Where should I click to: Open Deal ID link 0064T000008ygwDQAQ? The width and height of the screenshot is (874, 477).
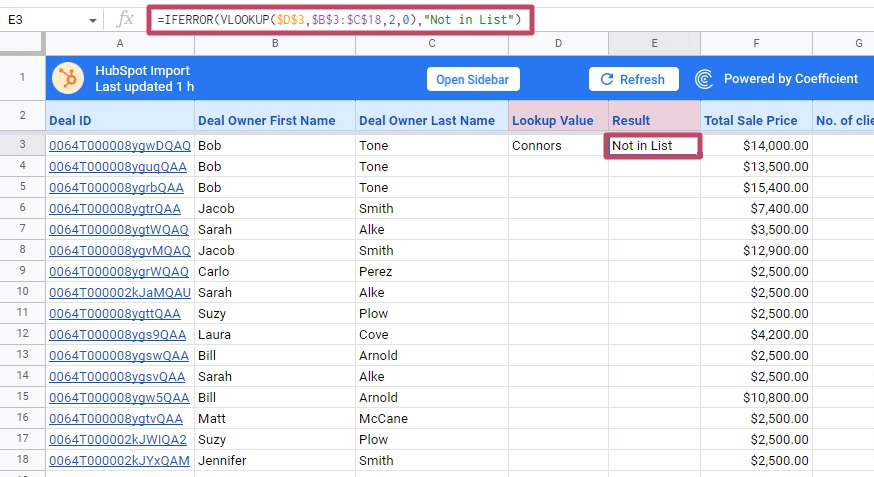pyautogui.click(x=119, y=146)
